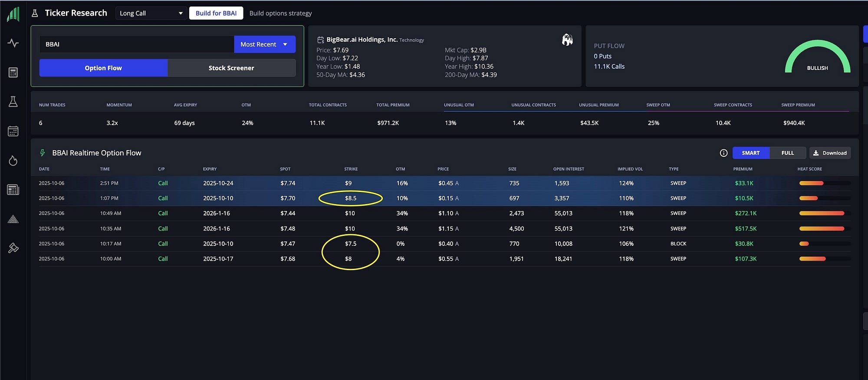Open the calculator sidebar icon

13,73
